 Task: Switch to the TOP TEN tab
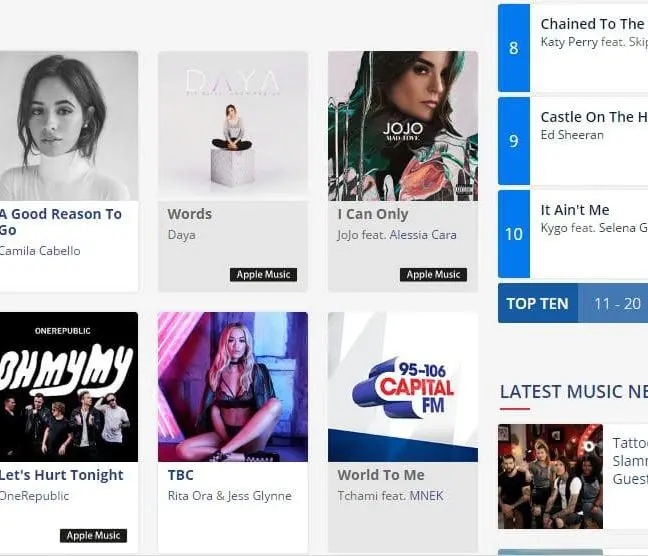pyautogui.click(x=537, y=303)
